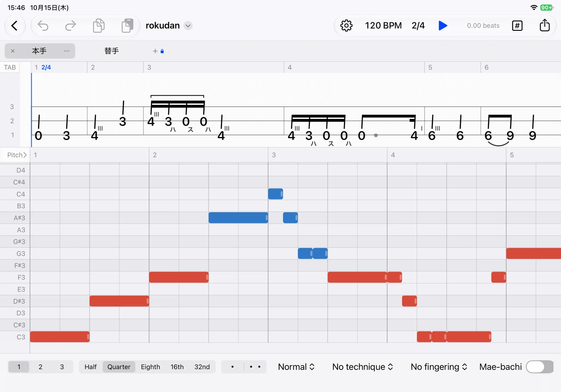
Task: Tap the 2/4 marker in measure 1
Action: (46, 67)
